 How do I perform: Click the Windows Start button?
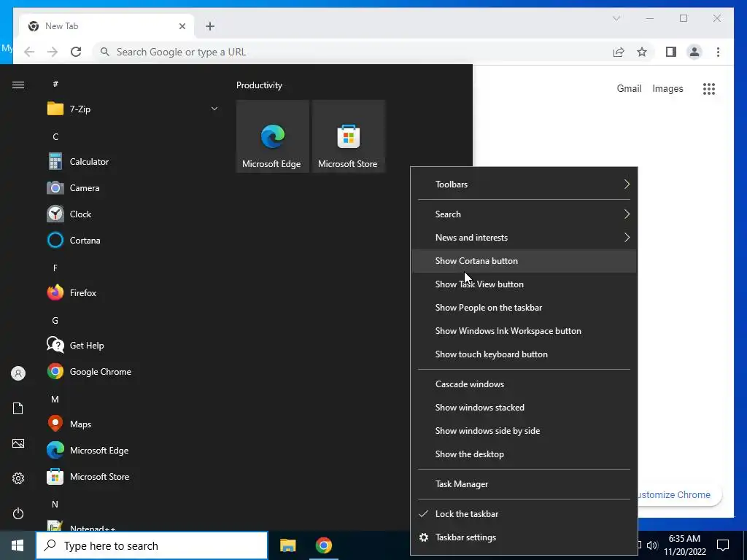[x=18, y=545]
